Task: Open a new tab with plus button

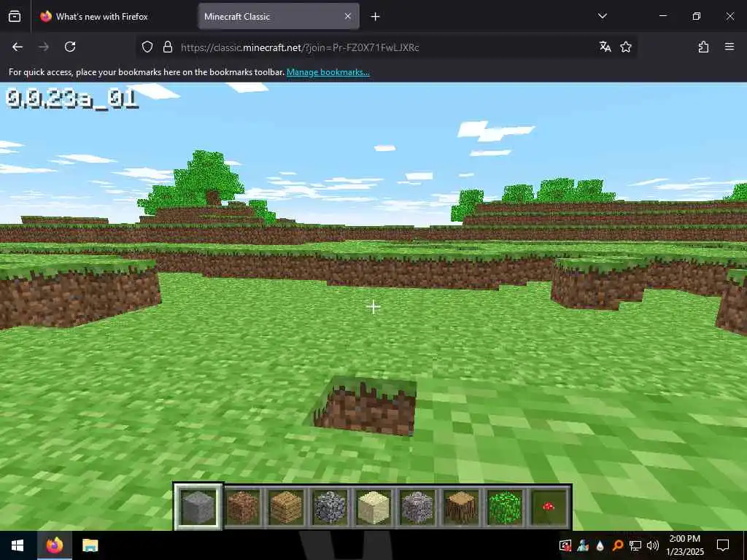Action: pos(376,17)
